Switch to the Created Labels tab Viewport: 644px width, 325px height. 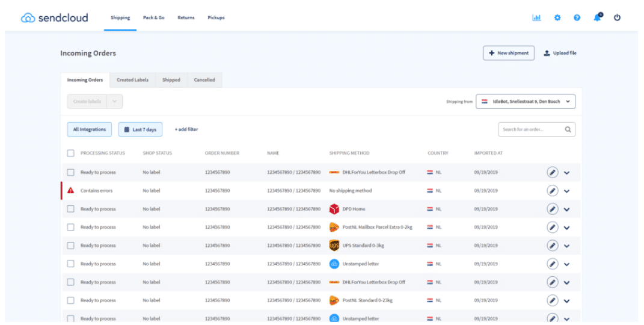tap(133, 80)
